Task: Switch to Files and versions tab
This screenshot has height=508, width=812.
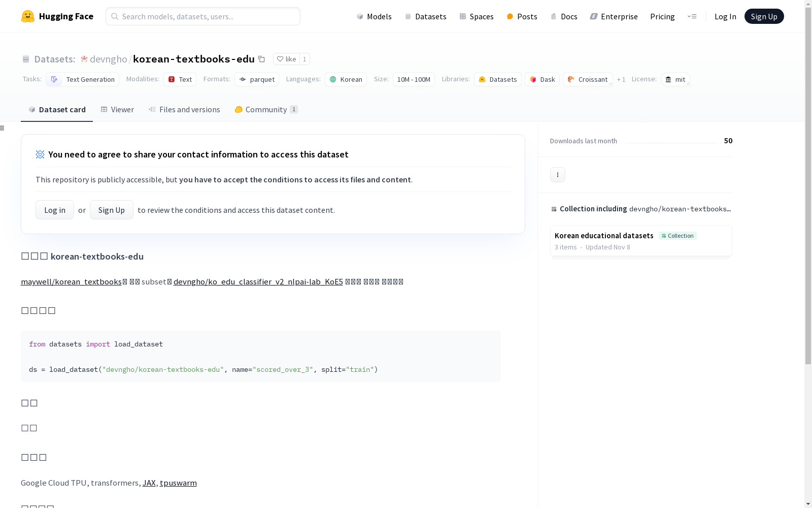Action: point(184,110)
